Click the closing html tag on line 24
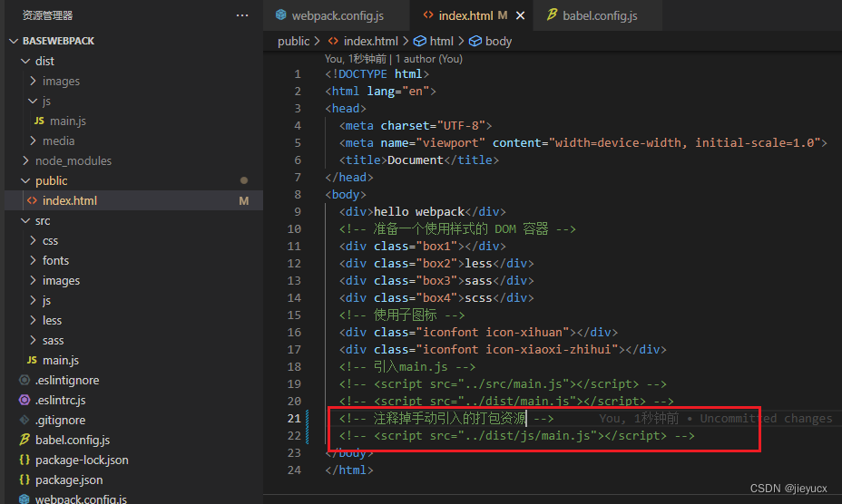The image size is (842, 504). pos(349,470)
